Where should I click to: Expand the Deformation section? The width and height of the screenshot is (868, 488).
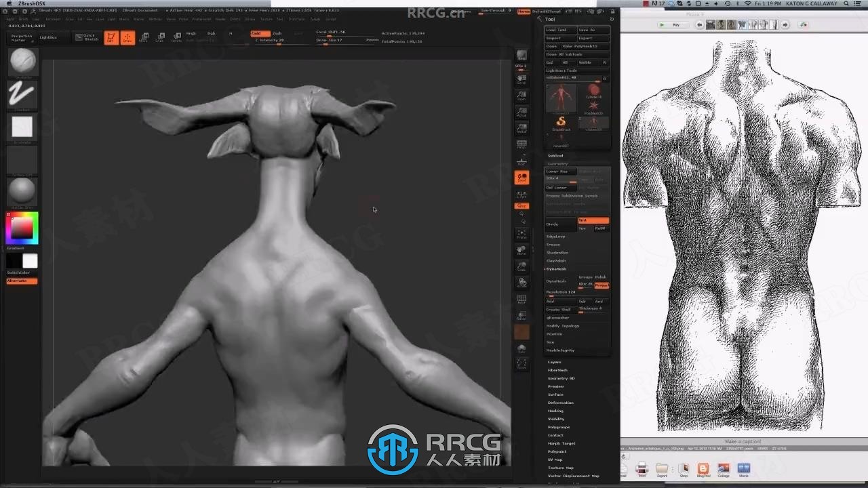pos(561,403)
